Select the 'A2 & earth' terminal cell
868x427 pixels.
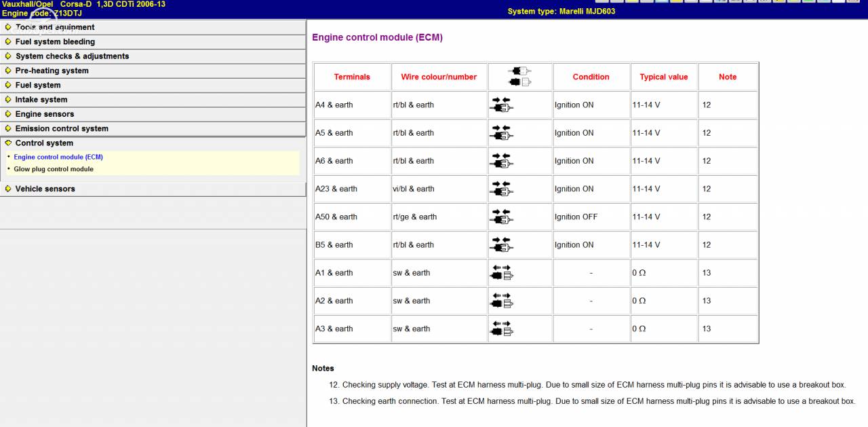point(352,301)
